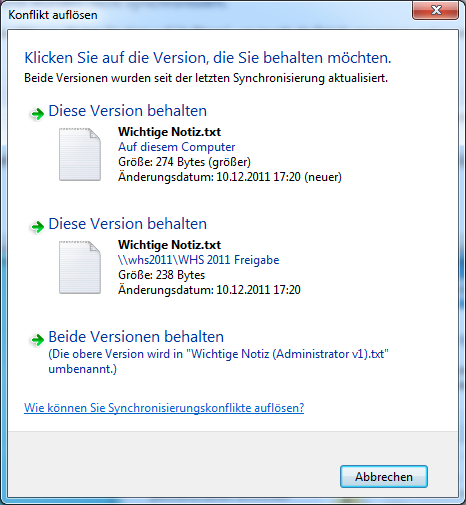Click the Abbrechen button
Viewport: 466px width, 505px height.
click(x=384, y=477)
